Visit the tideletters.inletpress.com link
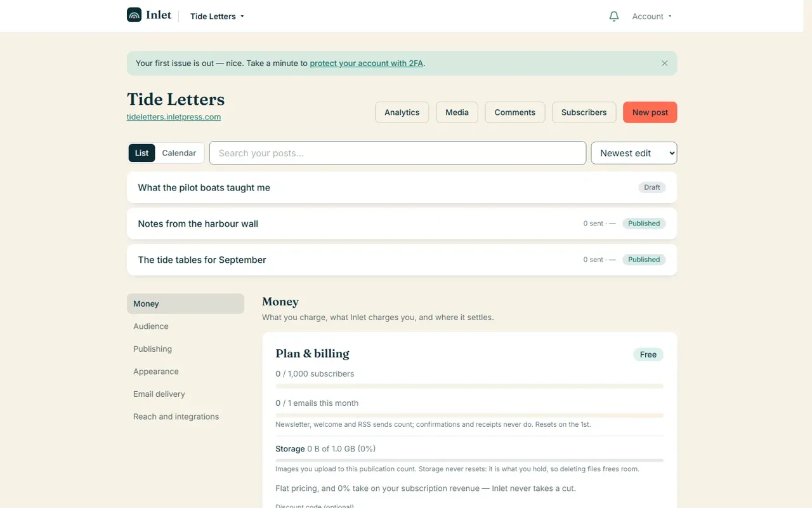This screenshot has height=508, width=812. [174, 117]
